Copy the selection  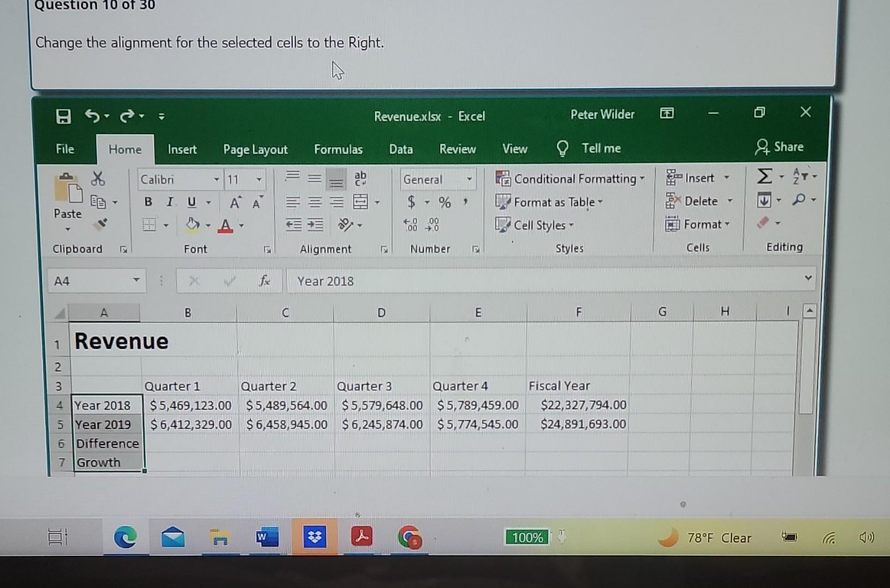tap(98, 202)
